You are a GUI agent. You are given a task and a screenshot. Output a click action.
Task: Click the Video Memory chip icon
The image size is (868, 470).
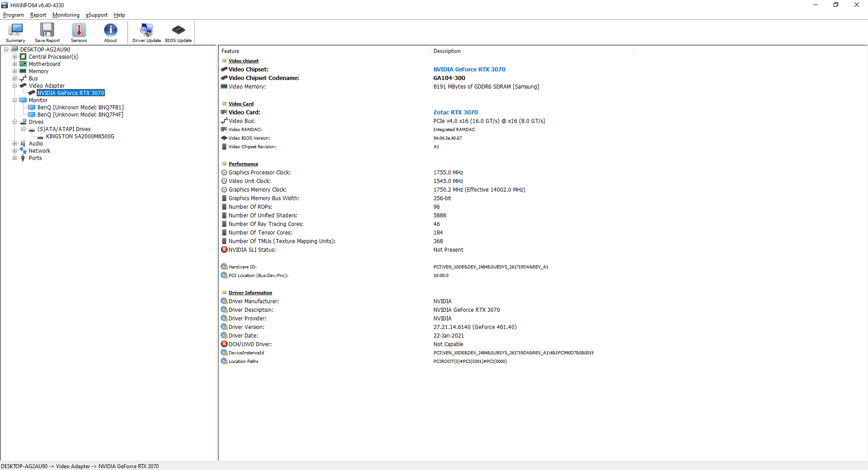224,86
